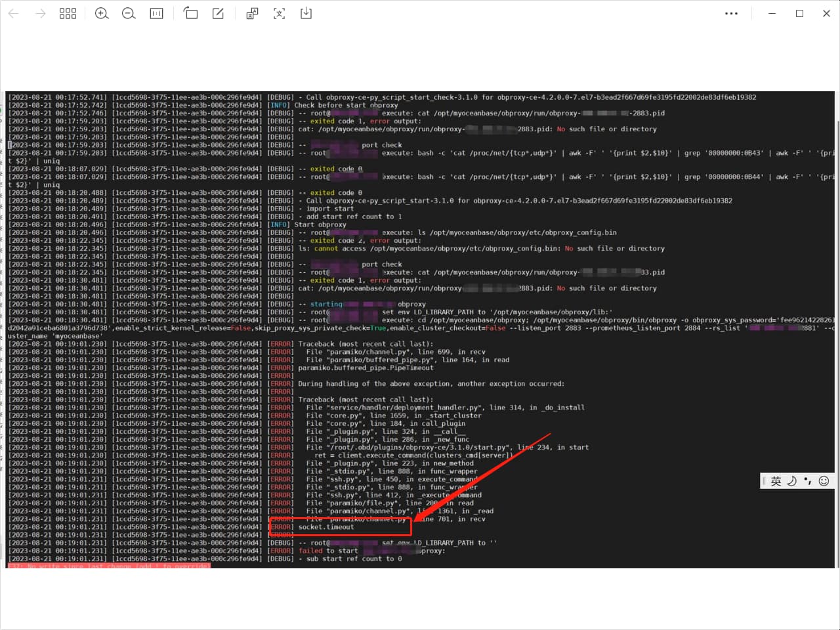
Task: Click the IME toolbar drag handle
Action: coord(764,481)
